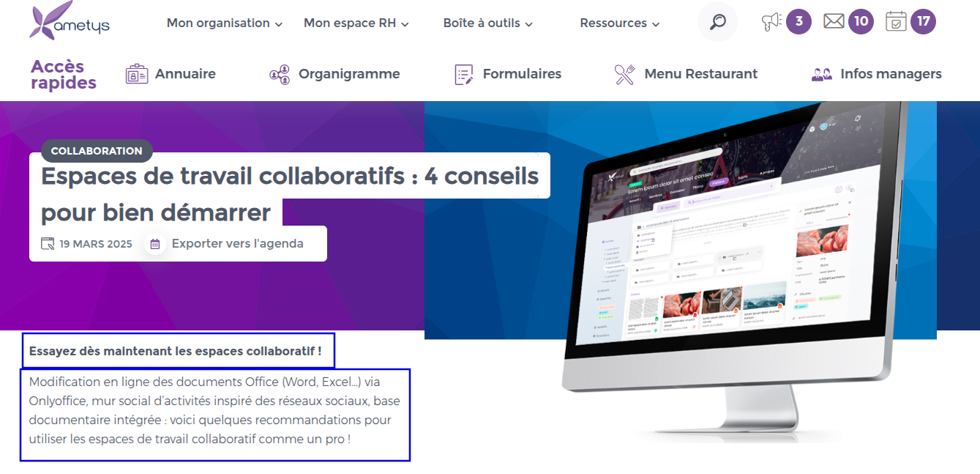Click the announcements megaphone icon
Screen dimensions: 980x474
click(771, 22)
